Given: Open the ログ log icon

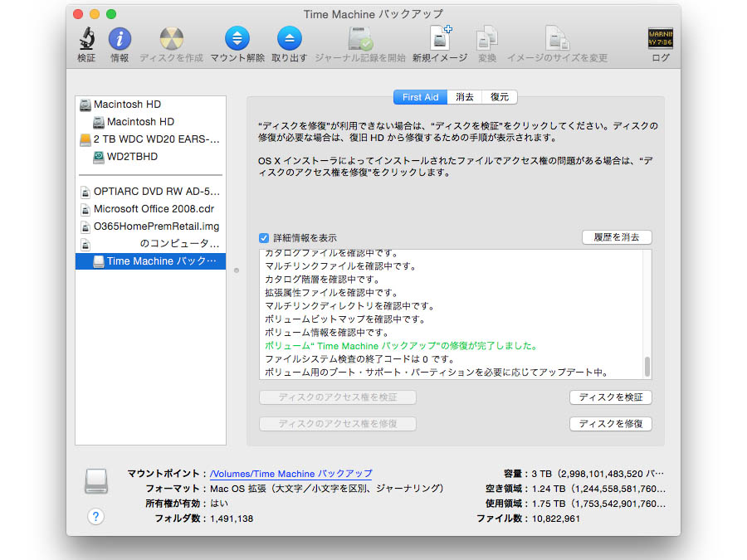Looking at the screenshot, I should click(x=661, y=38).
